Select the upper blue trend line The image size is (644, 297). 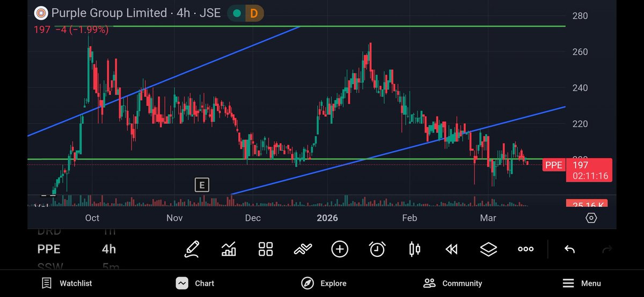click(164, 81)
